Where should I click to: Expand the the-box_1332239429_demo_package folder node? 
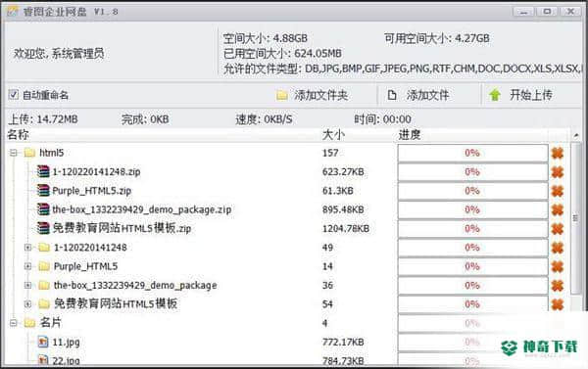[27, 285]
